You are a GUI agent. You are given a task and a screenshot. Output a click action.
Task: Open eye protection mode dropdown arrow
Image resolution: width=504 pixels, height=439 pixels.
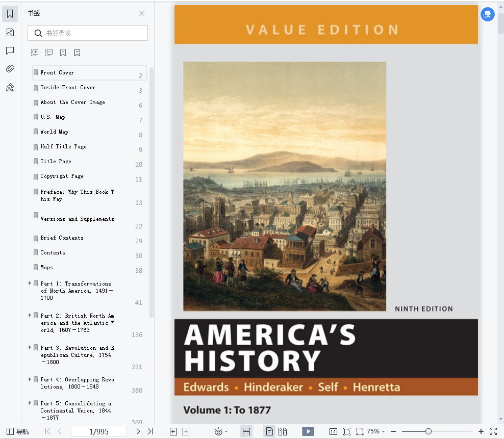coord(226,432)
